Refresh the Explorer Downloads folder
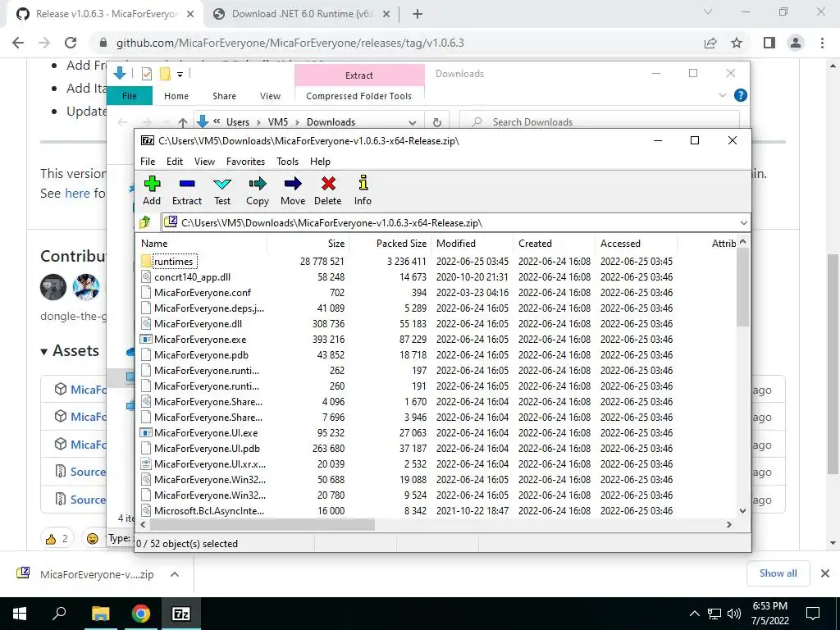 coord(437,122)
